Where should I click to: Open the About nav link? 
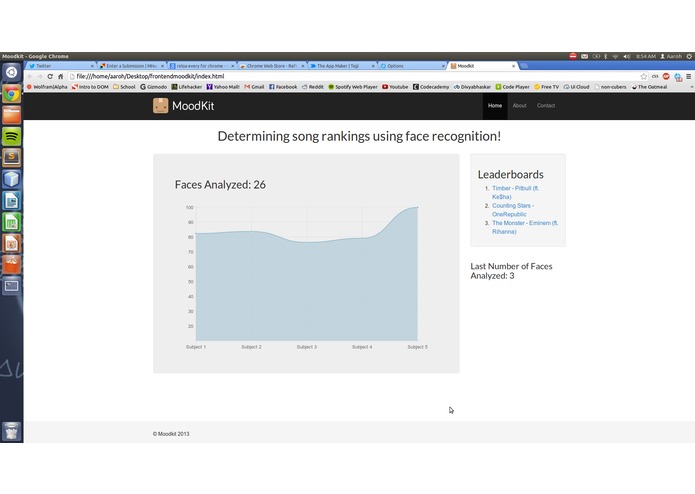[519, 105]
